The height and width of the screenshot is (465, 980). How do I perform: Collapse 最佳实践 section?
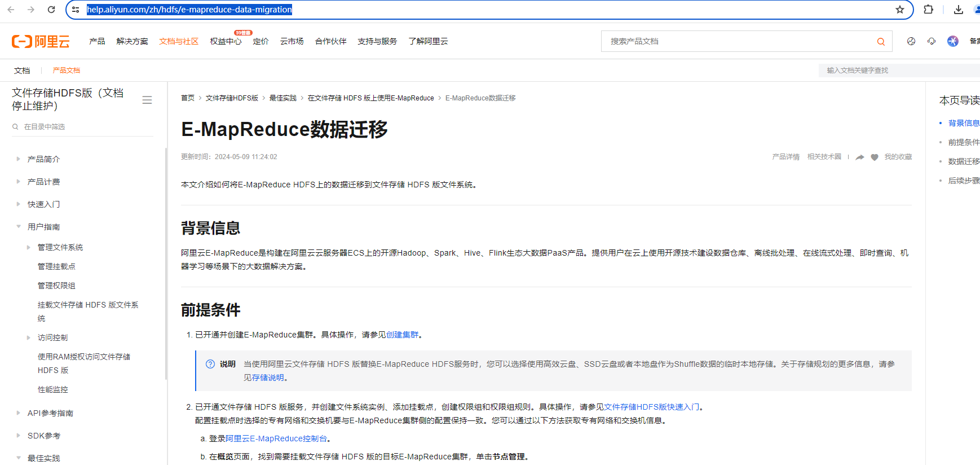[18, 458]
